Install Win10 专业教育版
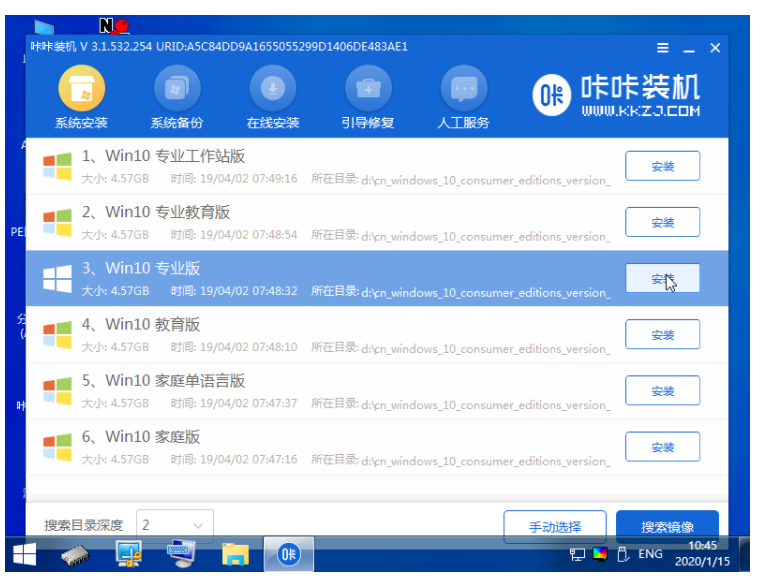Viewport: 760px width, 581px height. [x=662, y=223]
